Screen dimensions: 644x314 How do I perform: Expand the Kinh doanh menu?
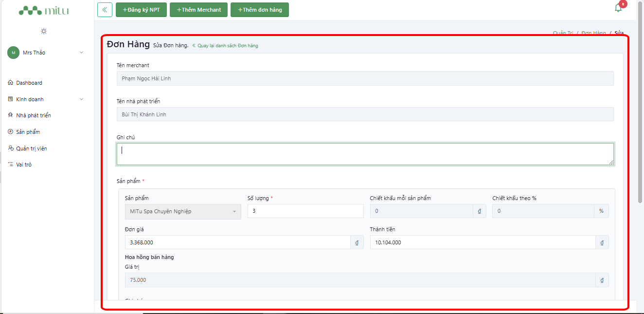pos(81,99)
